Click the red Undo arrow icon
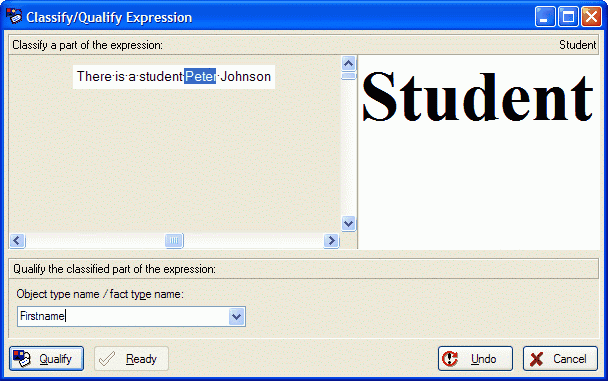608x381 pixels. point(450,359)
